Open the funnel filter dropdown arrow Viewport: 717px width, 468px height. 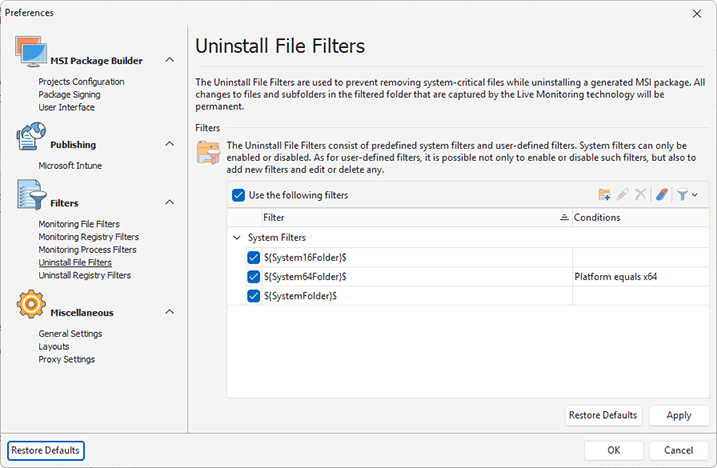(x=694, y=196)
